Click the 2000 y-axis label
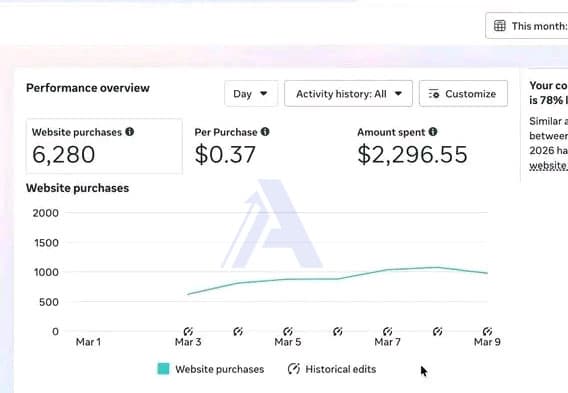 click(x=46, y=213)
